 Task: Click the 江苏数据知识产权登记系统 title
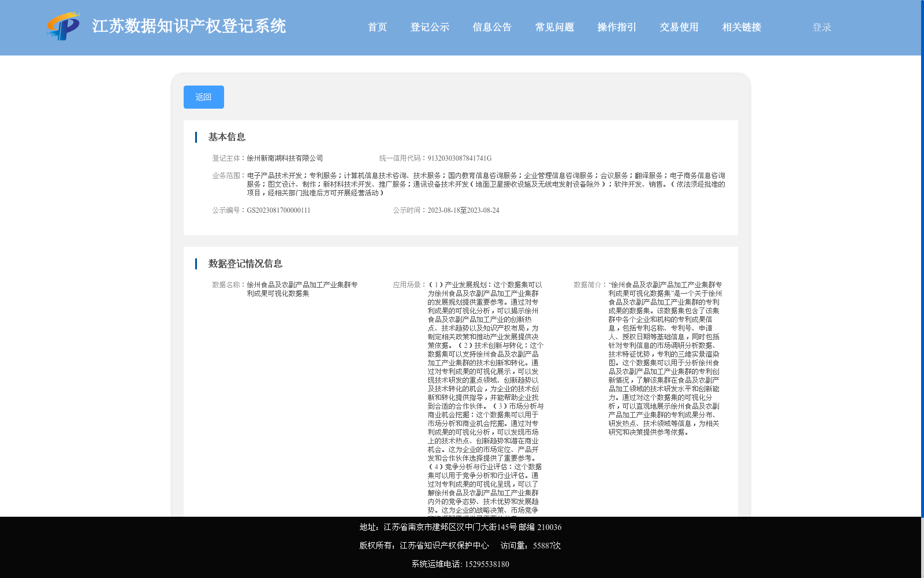(189, 27)
